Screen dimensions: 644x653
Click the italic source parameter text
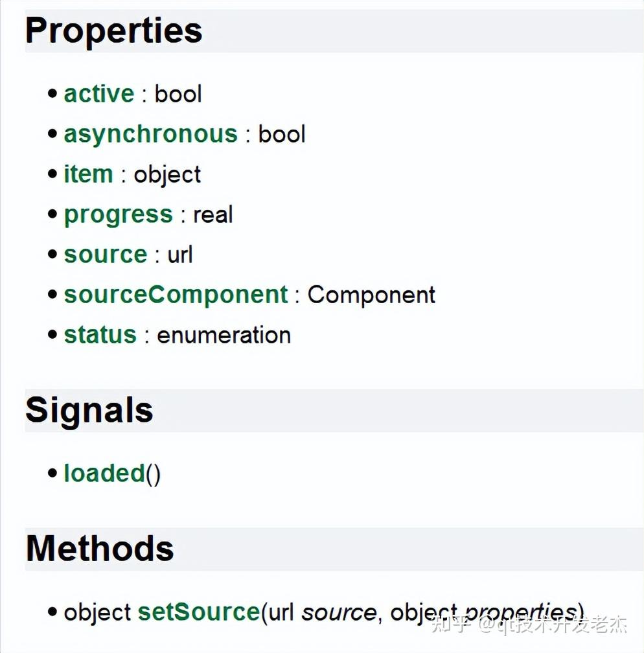[339, 613]
